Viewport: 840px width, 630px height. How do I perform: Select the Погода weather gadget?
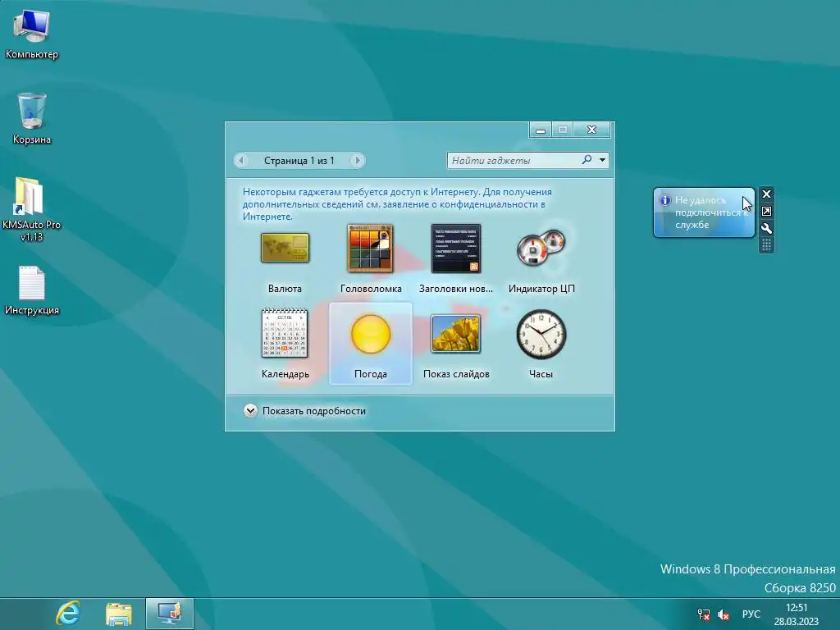(x=371, y=344)
